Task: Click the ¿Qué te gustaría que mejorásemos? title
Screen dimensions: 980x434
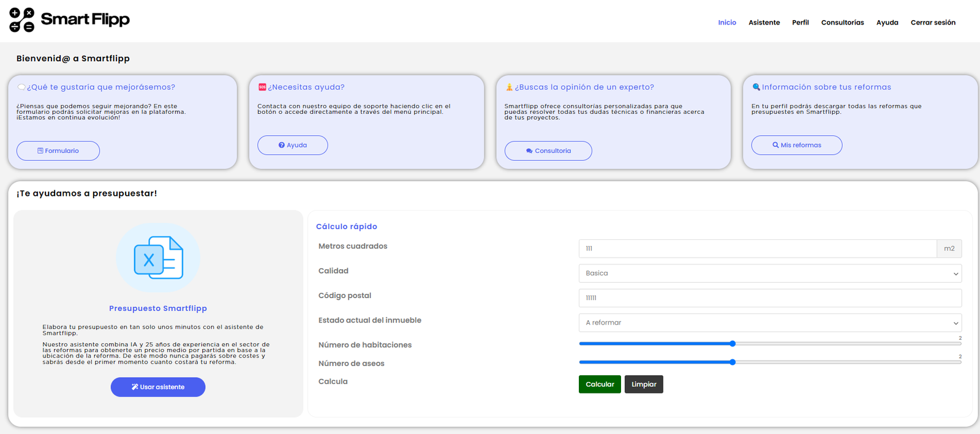Action: point(101,88)
